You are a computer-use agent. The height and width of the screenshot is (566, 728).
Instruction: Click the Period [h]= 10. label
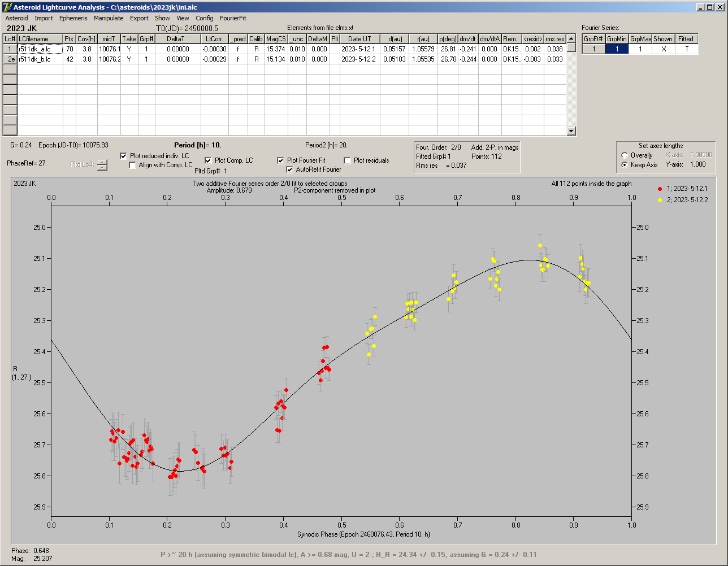(198, 145)
